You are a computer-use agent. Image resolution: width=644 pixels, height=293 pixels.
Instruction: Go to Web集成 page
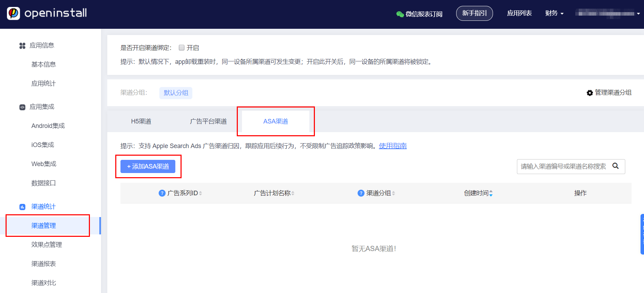tap(44, 164)
